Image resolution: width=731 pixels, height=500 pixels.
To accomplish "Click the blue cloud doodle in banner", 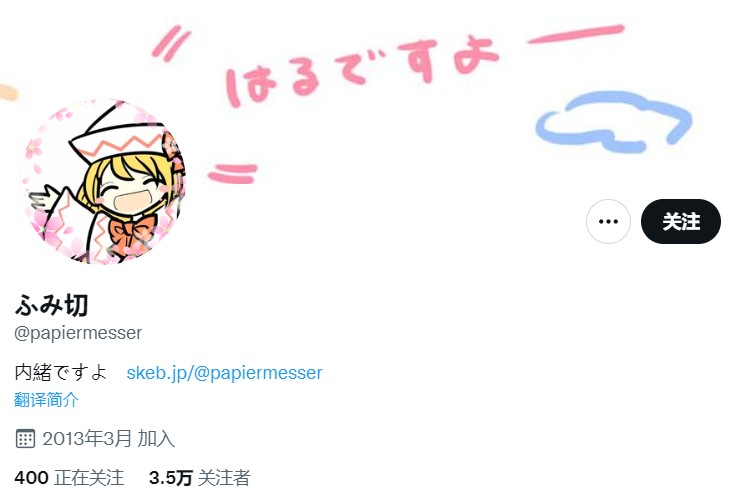I will coord(613,121).
